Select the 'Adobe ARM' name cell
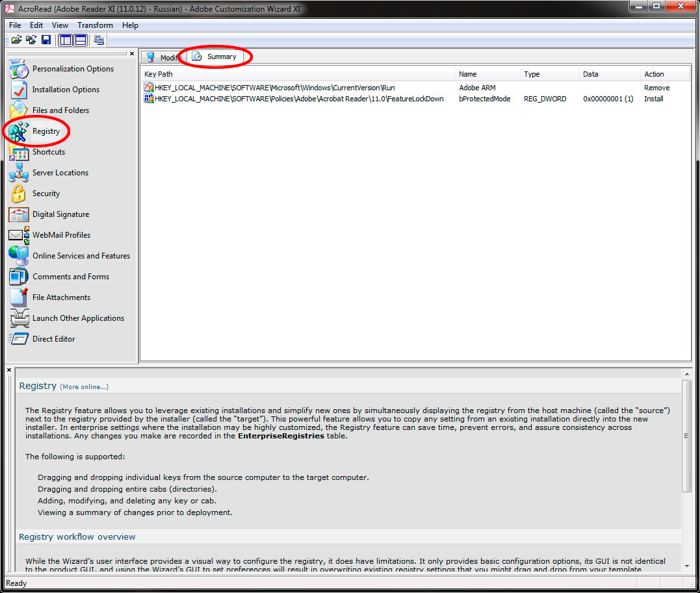This screenshot has width=700, height=593. point(477,88)
